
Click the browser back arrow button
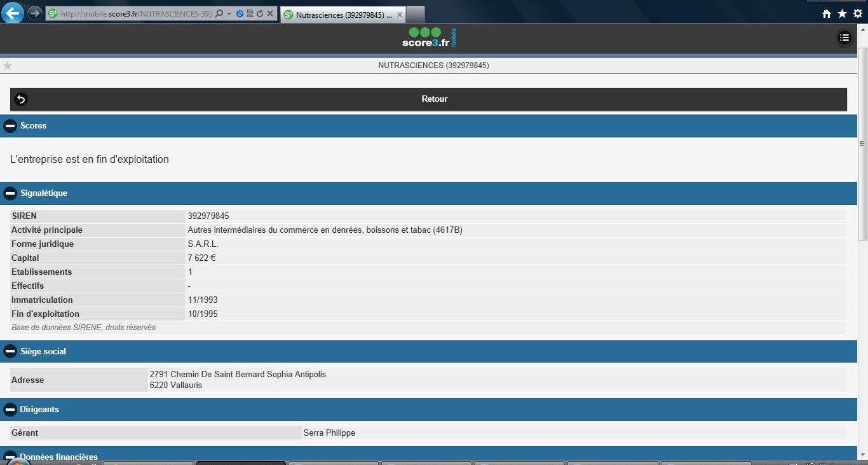13,13
